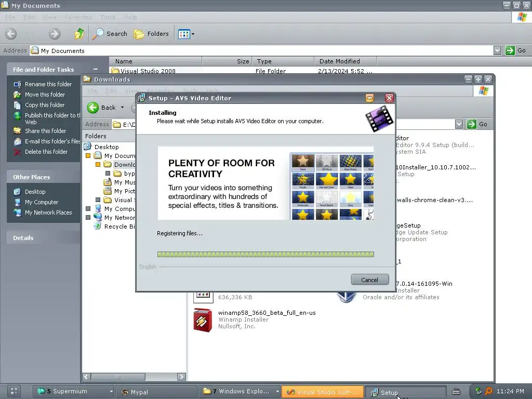
Task: Open Search in My Documents toolbar
Action: [110, 34]
